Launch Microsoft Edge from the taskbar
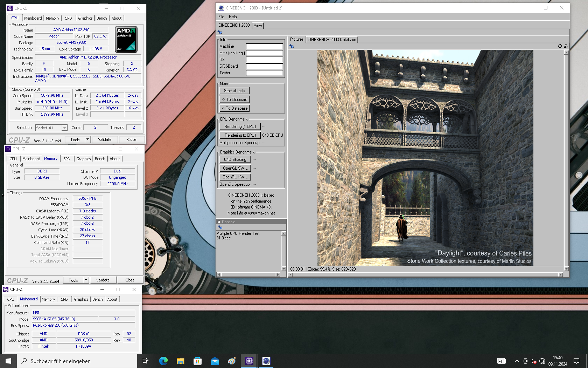Viewport: 588px width, 368px height. tap(163, 361)
